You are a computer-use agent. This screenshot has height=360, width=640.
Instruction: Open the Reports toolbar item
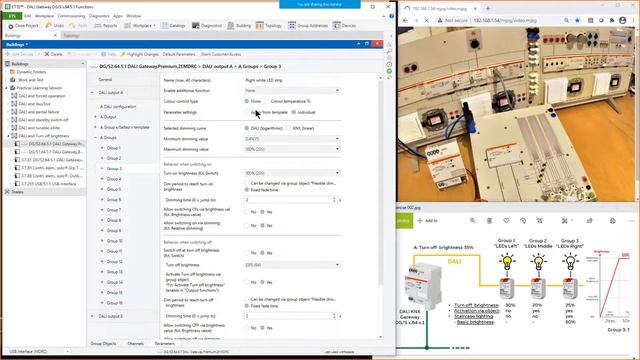pos(106,26)
